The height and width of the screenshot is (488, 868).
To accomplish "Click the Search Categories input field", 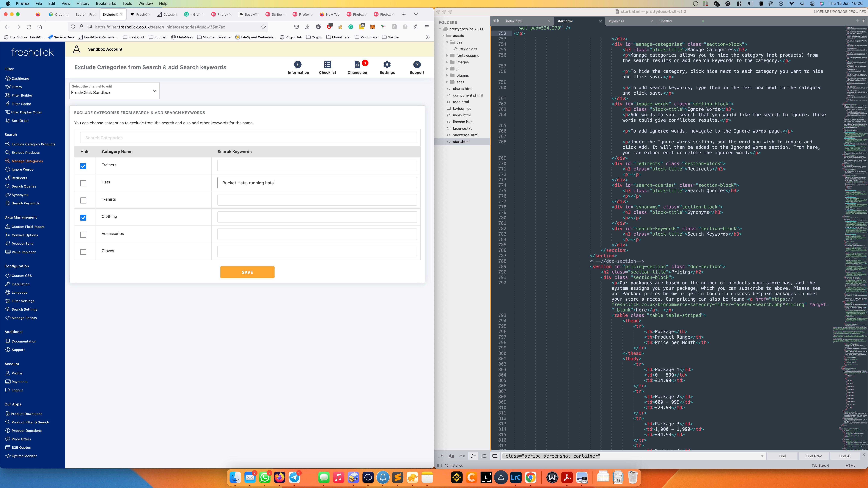I will pos(249,138).
